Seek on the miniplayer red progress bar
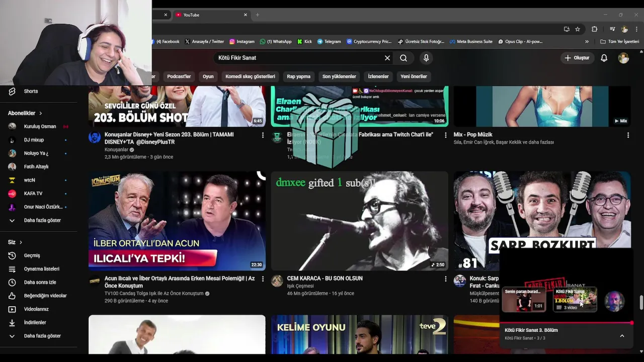 coord(566,323)
